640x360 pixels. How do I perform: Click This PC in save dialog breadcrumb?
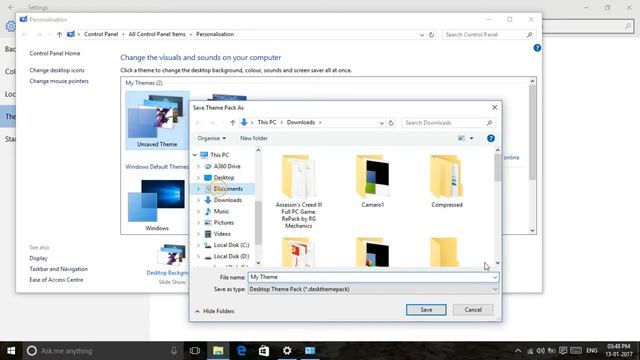pyautogui.click(x=267, y=122)
